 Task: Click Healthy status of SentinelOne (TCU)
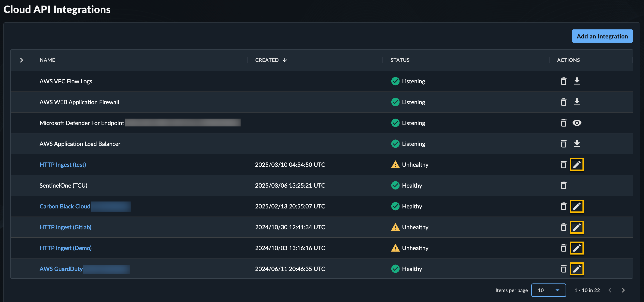coord(406,186)
